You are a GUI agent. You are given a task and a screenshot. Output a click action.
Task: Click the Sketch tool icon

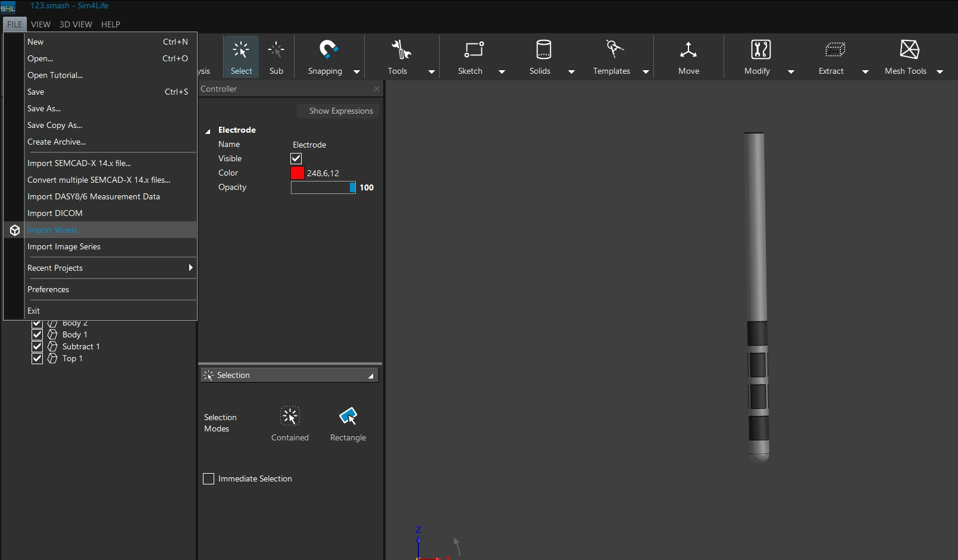tap(474, 49)
